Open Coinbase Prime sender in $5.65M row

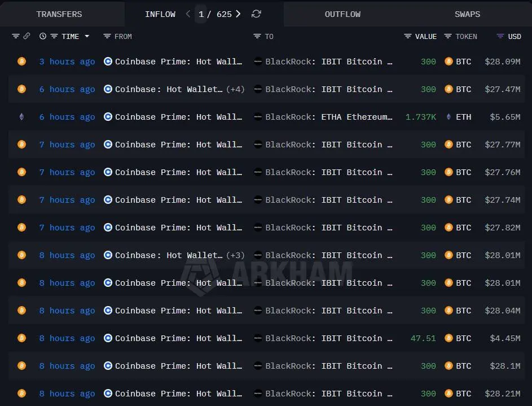178,117
